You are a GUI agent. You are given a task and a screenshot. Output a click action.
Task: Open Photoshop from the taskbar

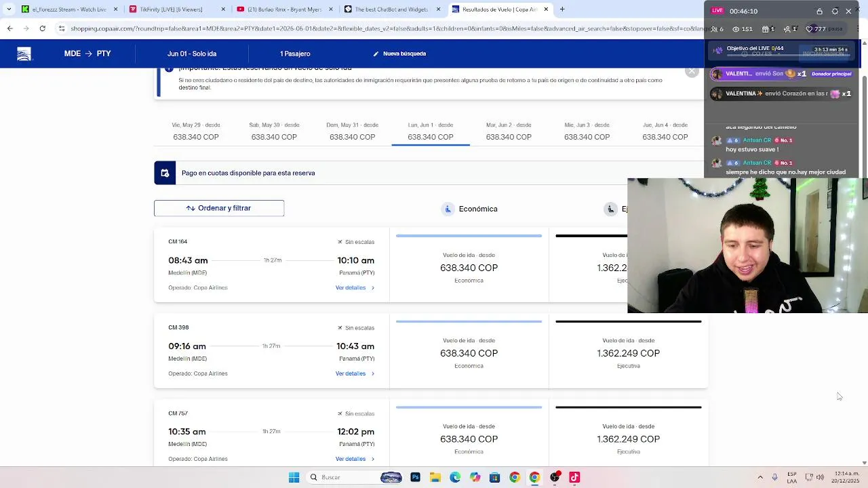tap(415, 477)
